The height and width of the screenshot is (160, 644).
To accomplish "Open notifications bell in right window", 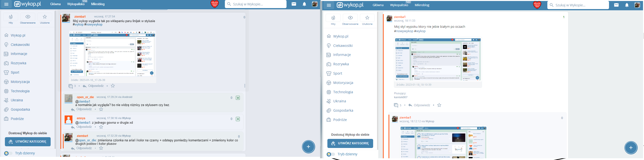I will 627,5.
